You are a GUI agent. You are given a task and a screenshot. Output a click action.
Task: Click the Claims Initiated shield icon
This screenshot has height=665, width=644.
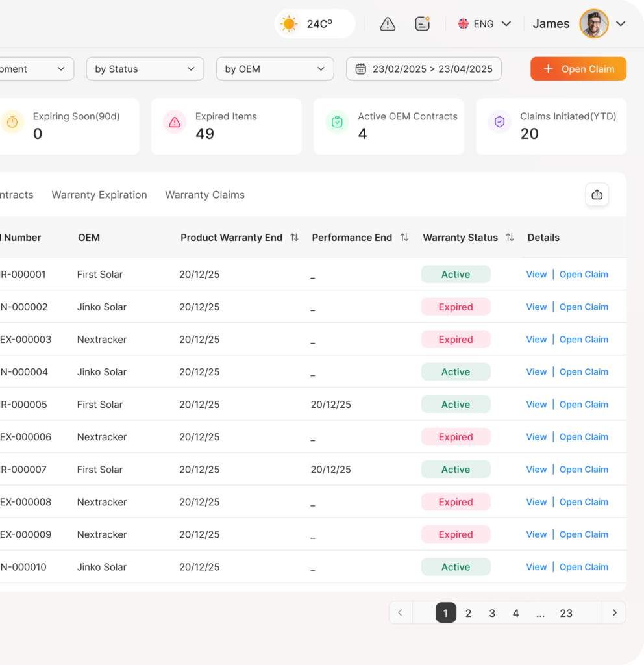coord(499,122)
